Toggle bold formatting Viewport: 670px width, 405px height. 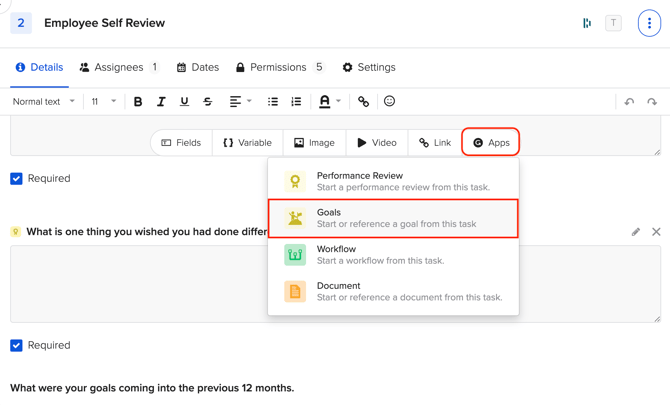[138, 102]
